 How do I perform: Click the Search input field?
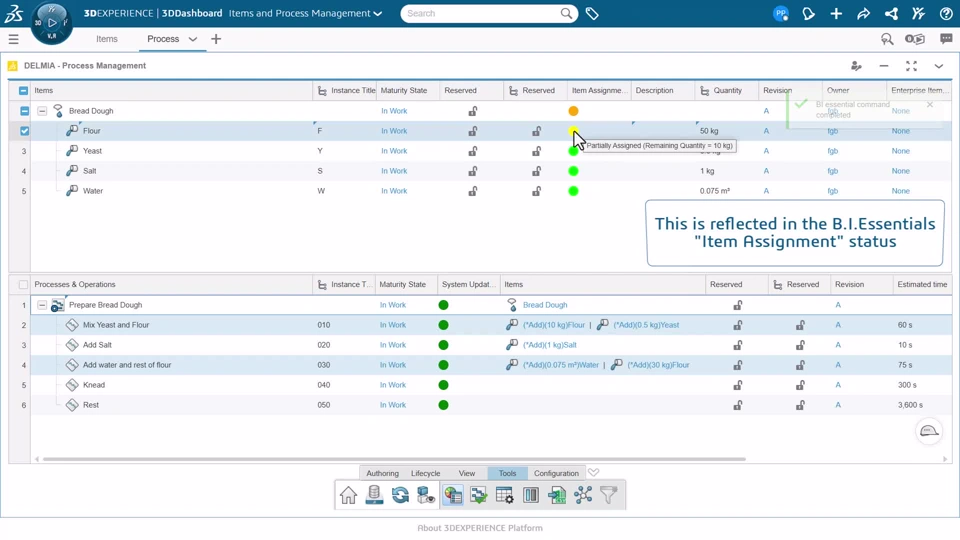click(x=480, y=14)
